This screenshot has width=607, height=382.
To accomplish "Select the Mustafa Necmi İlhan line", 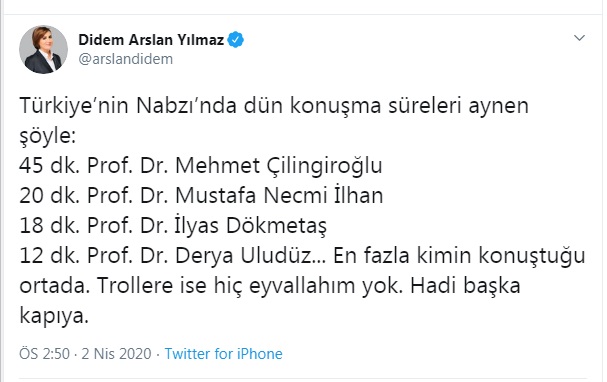I will tap(201, 195).
